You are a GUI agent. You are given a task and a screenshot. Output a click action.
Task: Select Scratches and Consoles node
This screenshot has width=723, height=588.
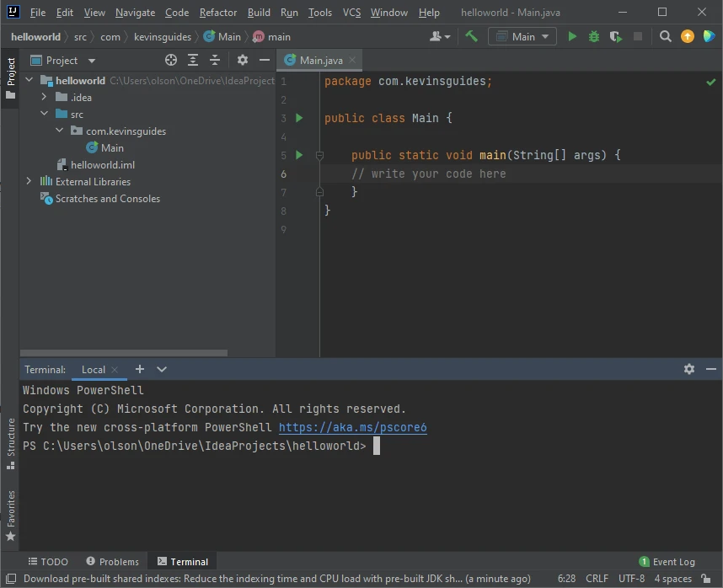[x=100, y=199]
